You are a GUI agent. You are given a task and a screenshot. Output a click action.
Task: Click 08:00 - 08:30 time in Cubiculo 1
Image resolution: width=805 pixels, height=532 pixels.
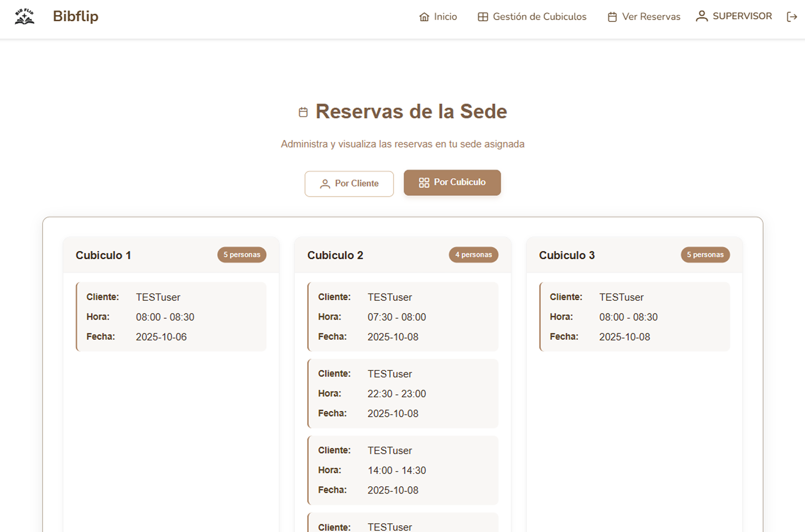[165, 317]
